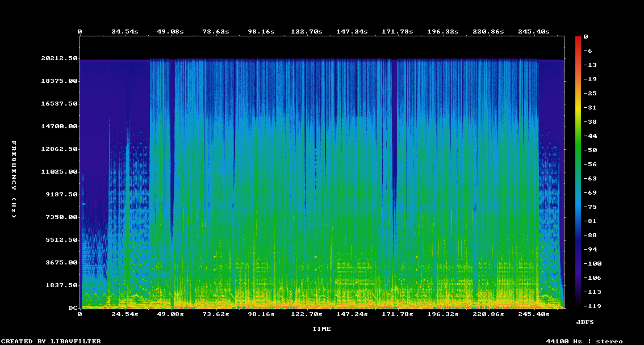
Task: Select the 171.78s tick on the top axis
Action: click(x=397, y=31)
